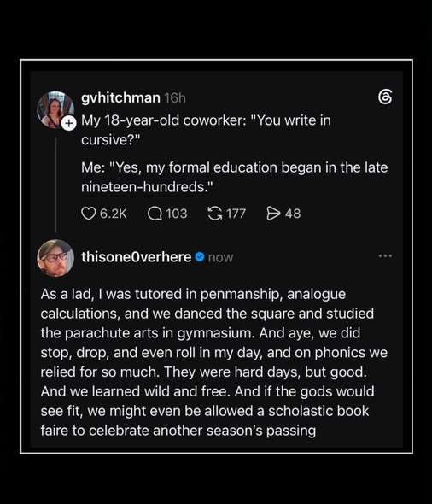The width and height of the screenshot is (432, 504).
Task: Open gvhitchman's profile picture
Action: 55,109
